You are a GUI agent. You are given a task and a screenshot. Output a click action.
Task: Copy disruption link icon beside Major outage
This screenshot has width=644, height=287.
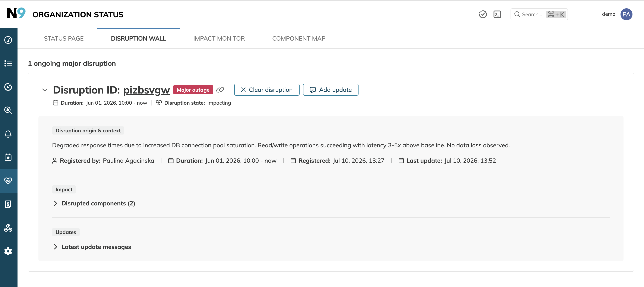tap(220, 90)
